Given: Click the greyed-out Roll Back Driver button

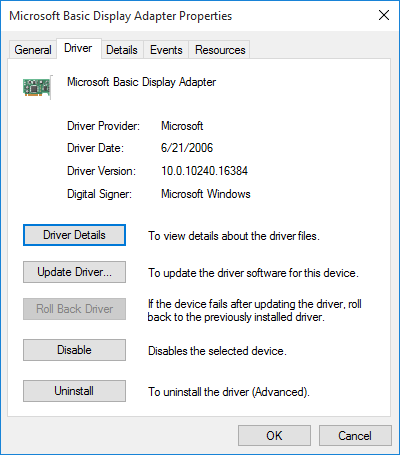Looking at the screenshot, I should click(74, 309).
